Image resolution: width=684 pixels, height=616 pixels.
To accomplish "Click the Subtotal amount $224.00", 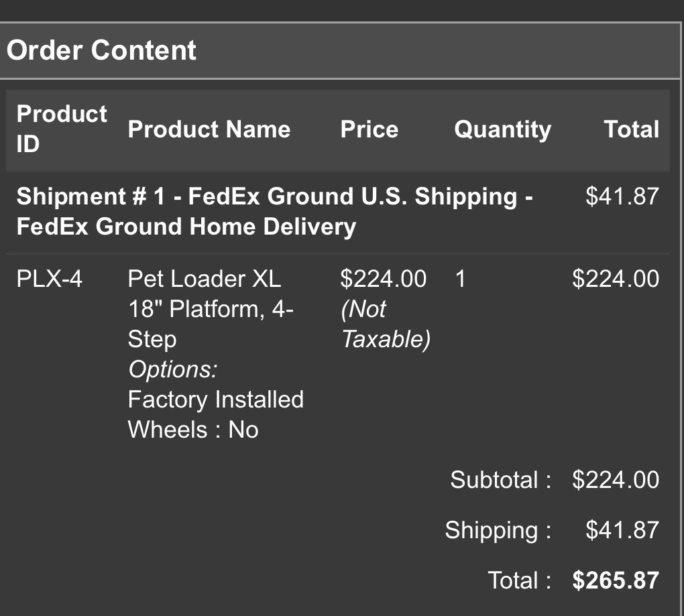I will point(615,480).
